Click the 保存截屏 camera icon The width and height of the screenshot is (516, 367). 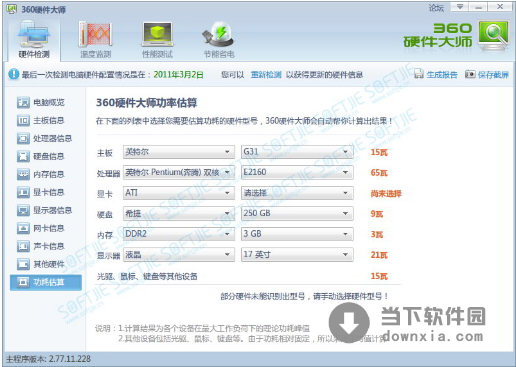point(470,74)
